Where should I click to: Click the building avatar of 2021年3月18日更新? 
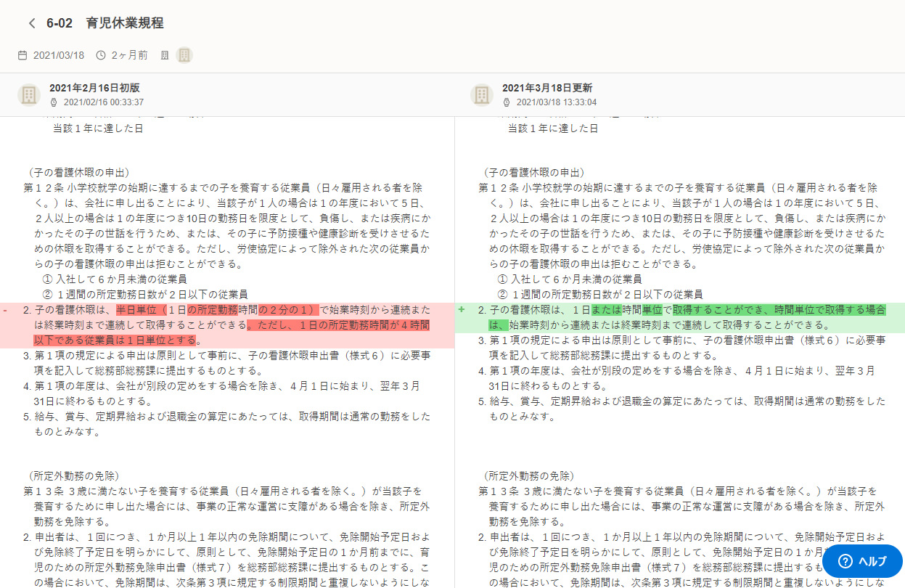[483, 94]
